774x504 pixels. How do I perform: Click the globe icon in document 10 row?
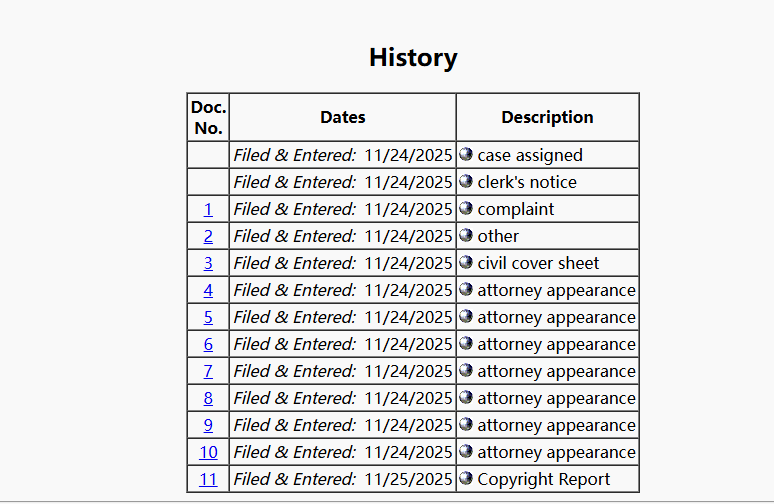(466, 452)
